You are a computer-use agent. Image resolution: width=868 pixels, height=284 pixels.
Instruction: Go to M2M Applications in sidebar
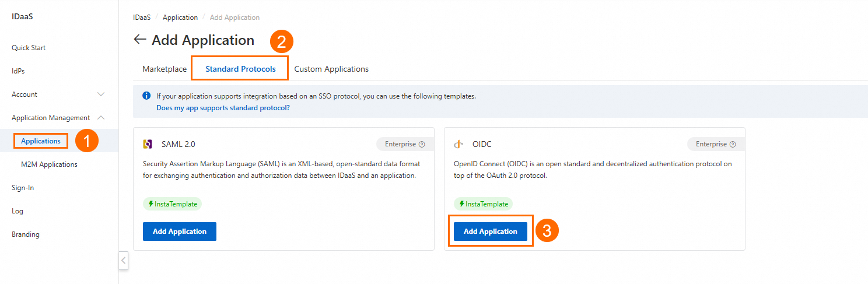49,164
